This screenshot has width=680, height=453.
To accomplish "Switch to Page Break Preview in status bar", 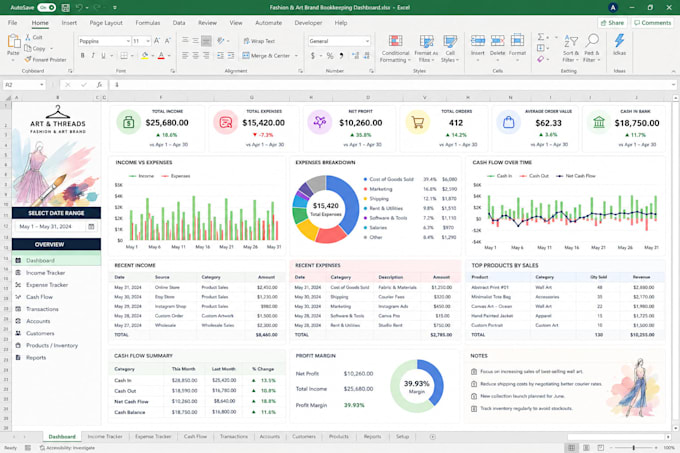I will point(601,447).
